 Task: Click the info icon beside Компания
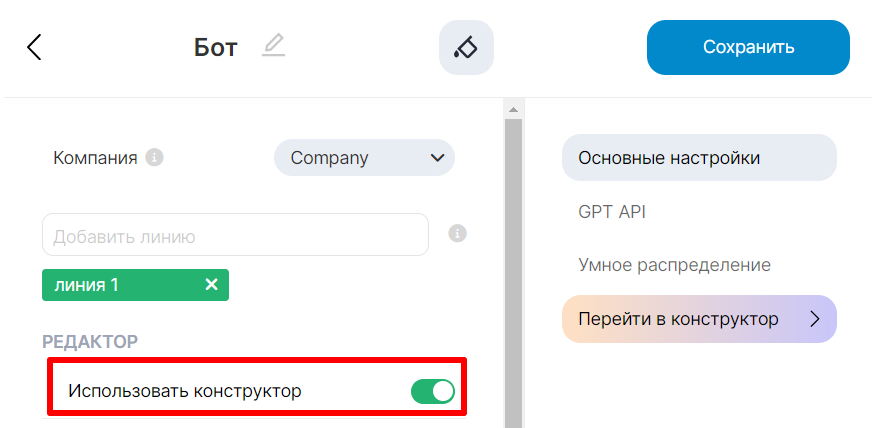[154, 158]
